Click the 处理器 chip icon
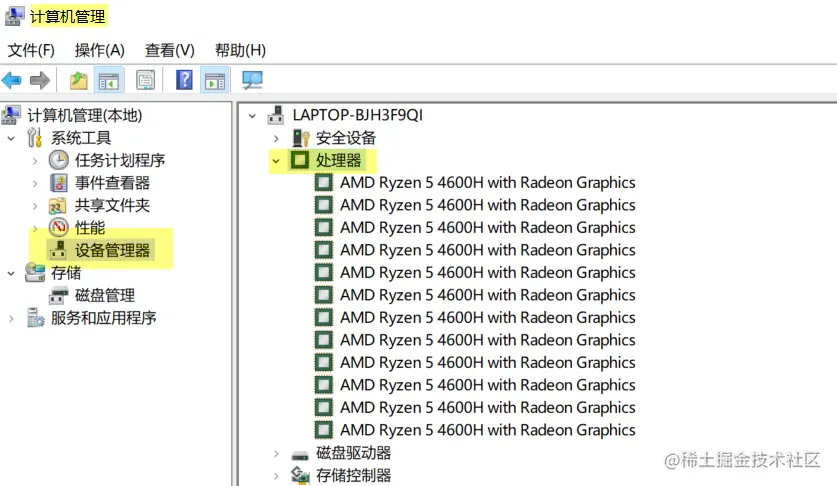Image resolution: width=837 pixels, height=486 pixels. click(x=300, y=160)
